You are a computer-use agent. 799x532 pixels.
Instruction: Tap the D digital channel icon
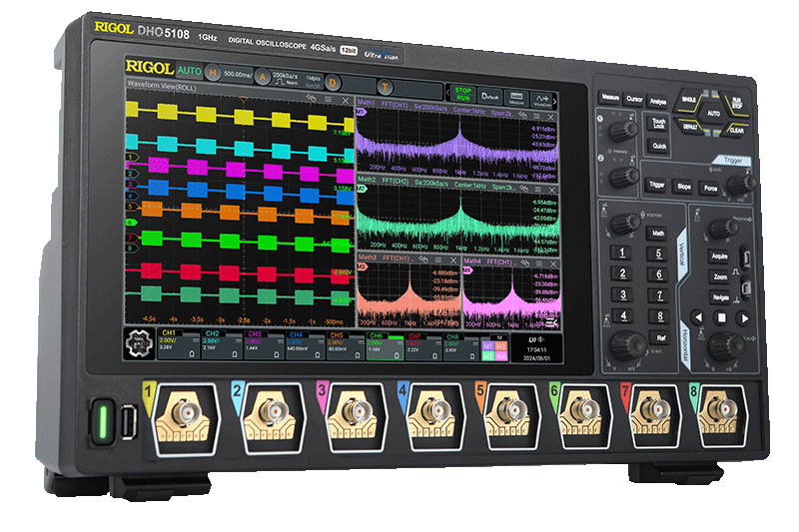333,82
